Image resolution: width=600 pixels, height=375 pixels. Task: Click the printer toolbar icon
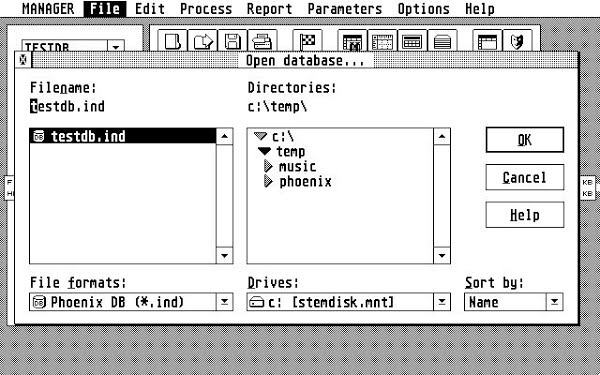coord(262,41)
